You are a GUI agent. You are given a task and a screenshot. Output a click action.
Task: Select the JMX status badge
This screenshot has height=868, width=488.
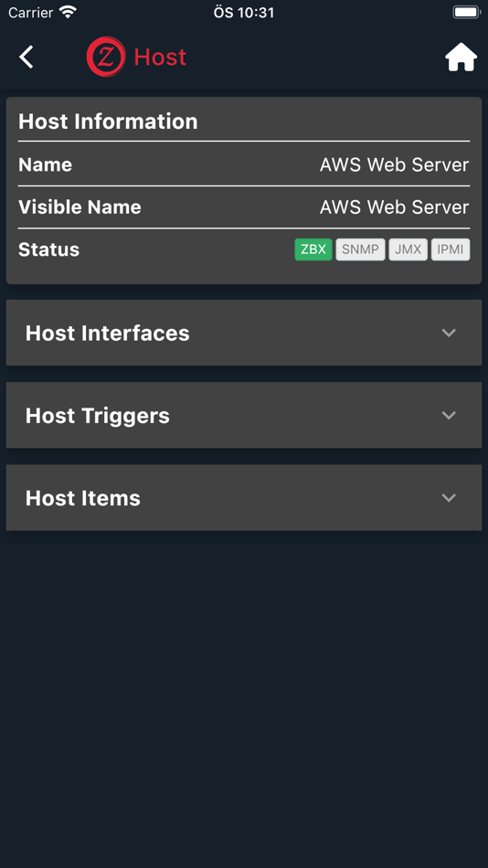coord(408,249)
